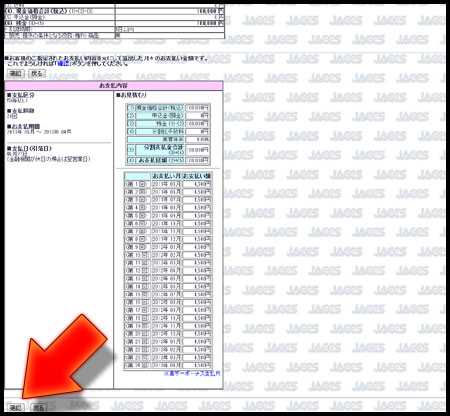Screen dimensions: 450x416
Task: Click the 現金価格合計(税込) amount field in お見積もり
Action: click(197, 108)
